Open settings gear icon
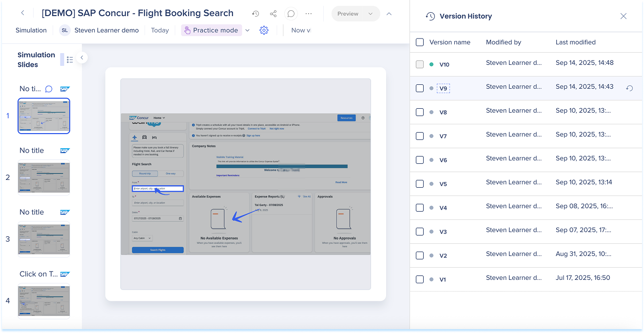Image resolution: width=644 pixels, height=333 pixels. click(264, 30)
